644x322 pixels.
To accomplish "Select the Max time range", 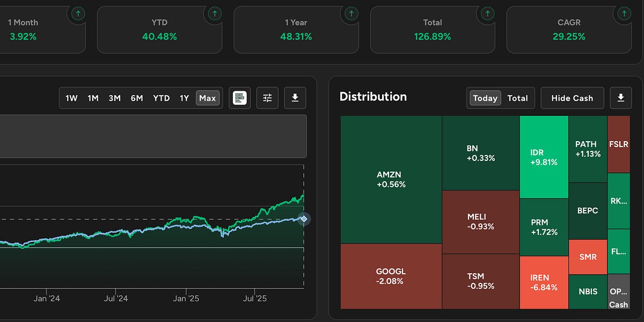I will point(207,98).
